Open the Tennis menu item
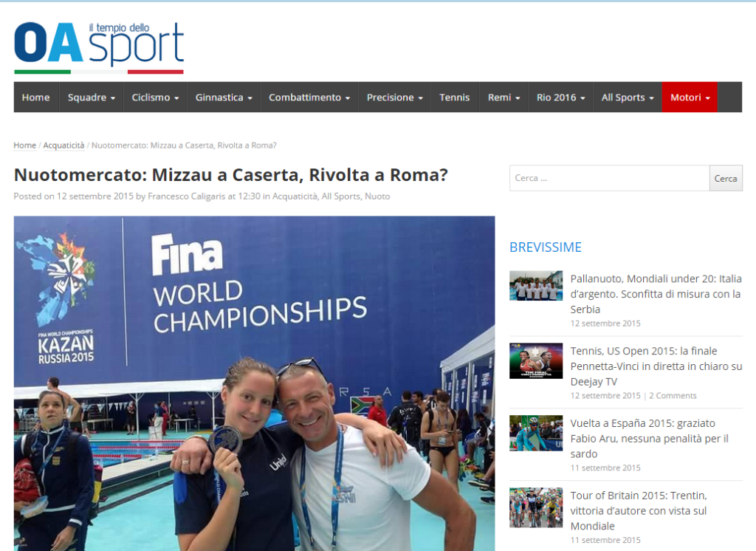Viewport: 756px width, 551px height. coord(454,97)
